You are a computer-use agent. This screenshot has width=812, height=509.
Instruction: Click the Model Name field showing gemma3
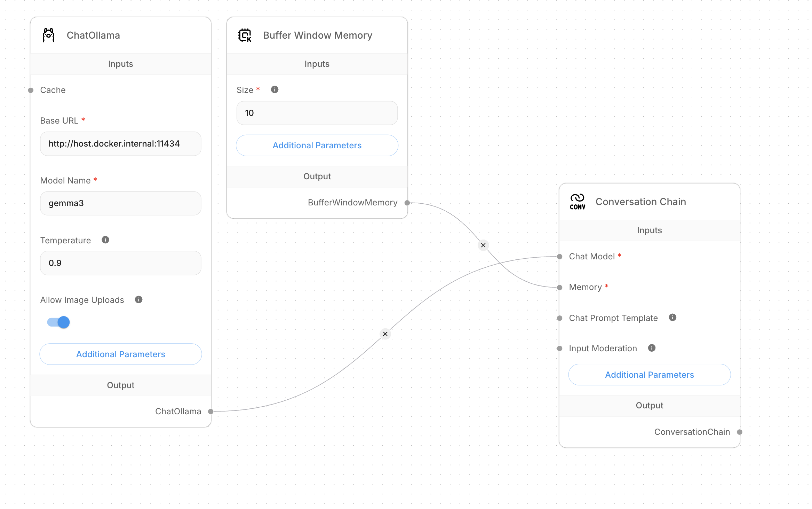point(120,203)
